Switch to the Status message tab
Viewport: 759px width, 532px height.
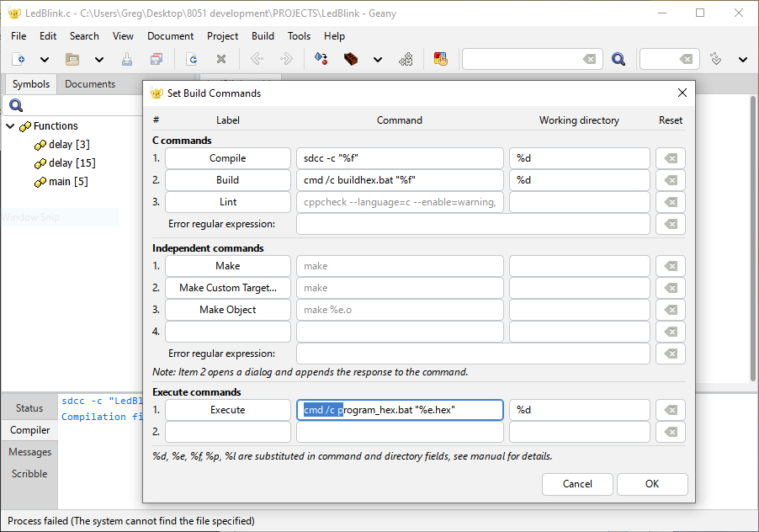pos(29,408)
